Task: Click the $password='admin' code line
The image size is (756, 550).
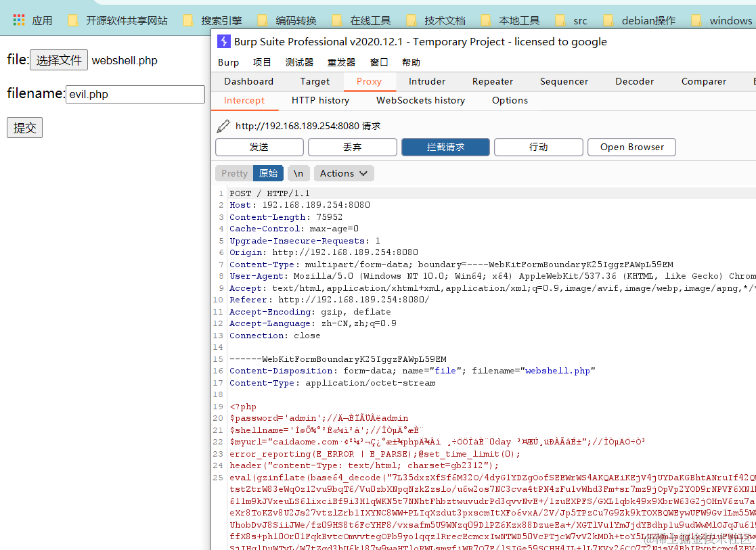Action: click(x=319, y=418)
